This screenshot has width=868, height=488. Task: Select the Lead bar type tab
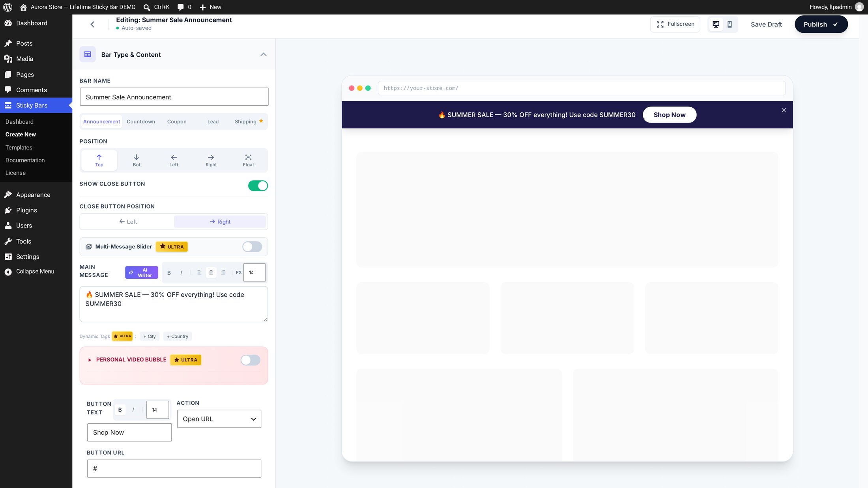(x=213, y=122)
